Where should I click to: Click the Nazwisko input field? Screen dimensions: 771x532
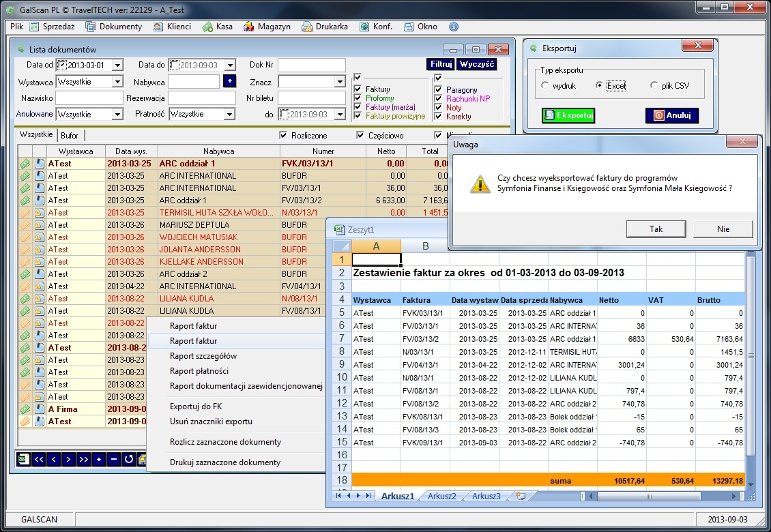pyautogui.click(x=89, y=98)
